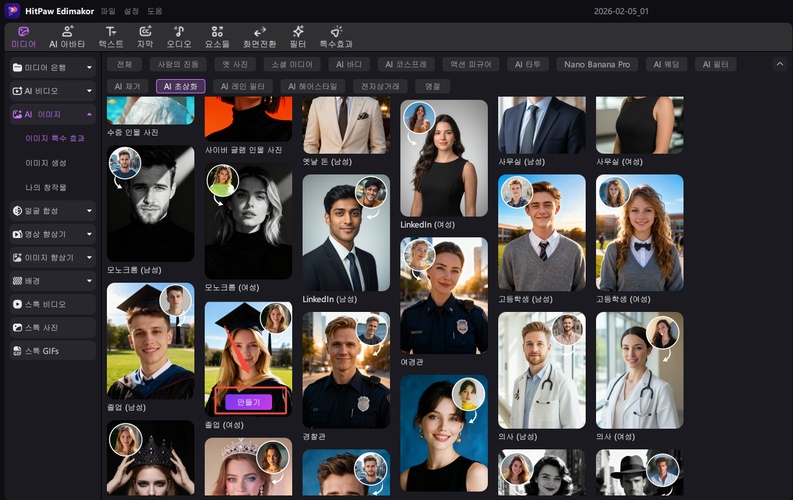
Task: Select the AI 헤어스타일 category tab
Action: pyautogui.click(x=312, y=86)
